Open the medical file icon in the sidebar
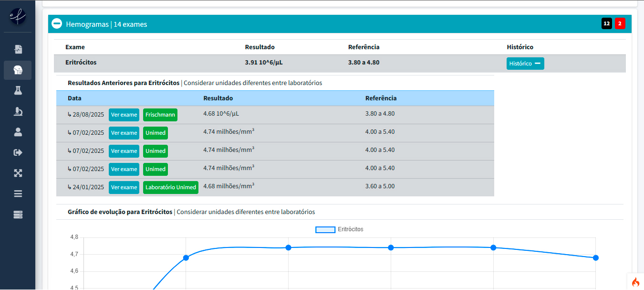Image resolution: width=644 pixels, height=290 pixels. 18,49
